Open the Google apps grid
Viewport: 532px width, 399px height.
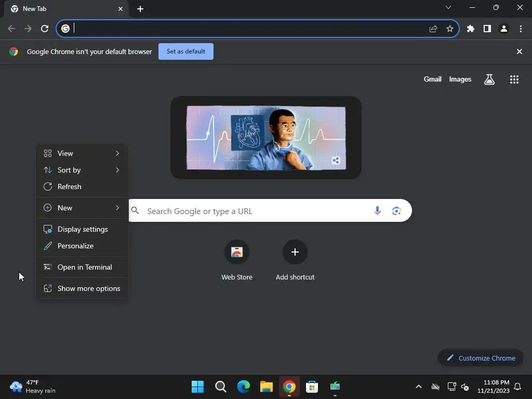pos(514,79)
